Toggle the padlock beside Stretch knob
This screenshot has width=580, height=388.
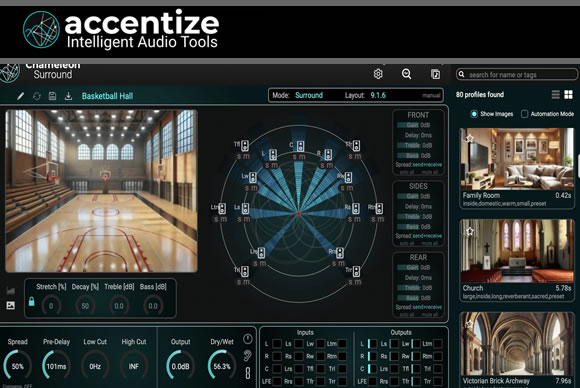[31, 301]
